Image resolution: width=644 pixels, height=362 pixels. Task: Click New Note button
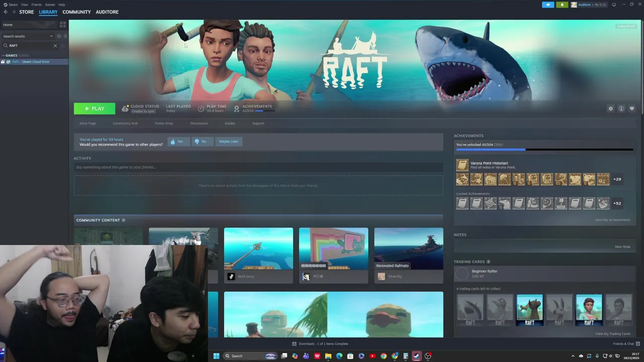tap(622, 247)
